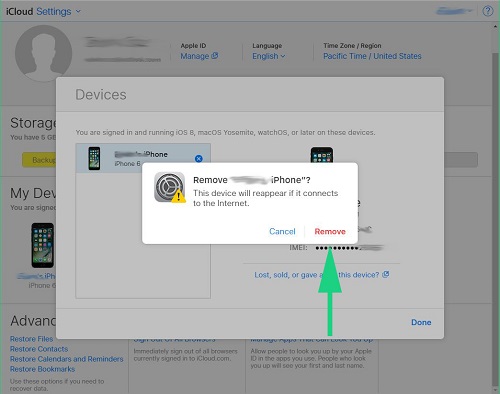Click iPhone thumbnail under My Devices
Image resolution: width=500 pixels, height=394 pixels.
pyautogui.click(x=42, y=245)
